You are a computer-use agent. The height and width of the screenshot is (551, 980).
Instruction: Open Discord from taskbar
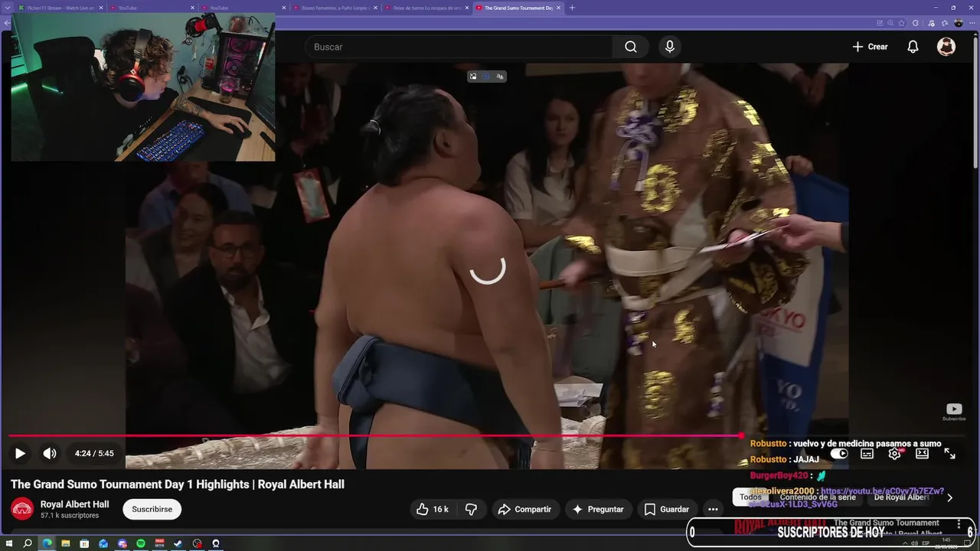click(122, 543)
